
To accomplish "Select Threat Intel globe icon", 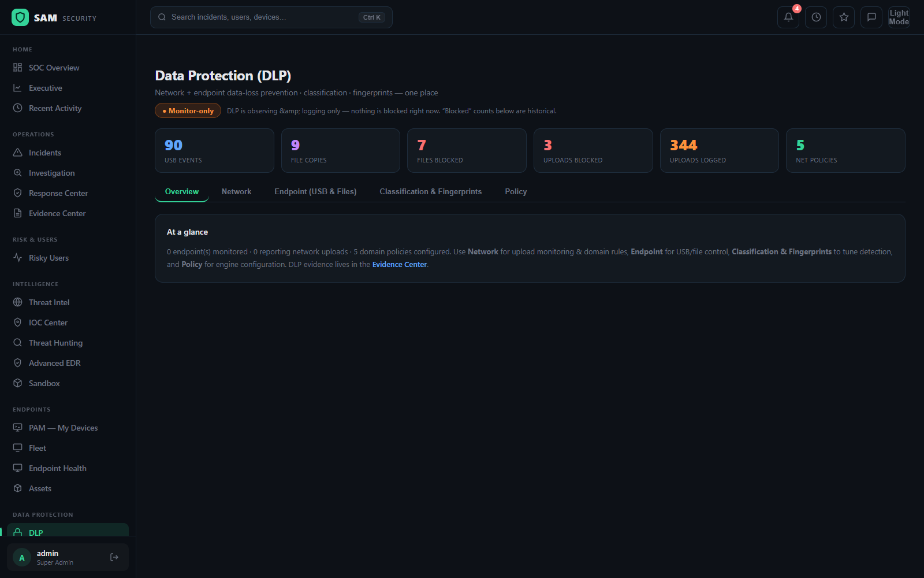I will [x=18, y=302].
